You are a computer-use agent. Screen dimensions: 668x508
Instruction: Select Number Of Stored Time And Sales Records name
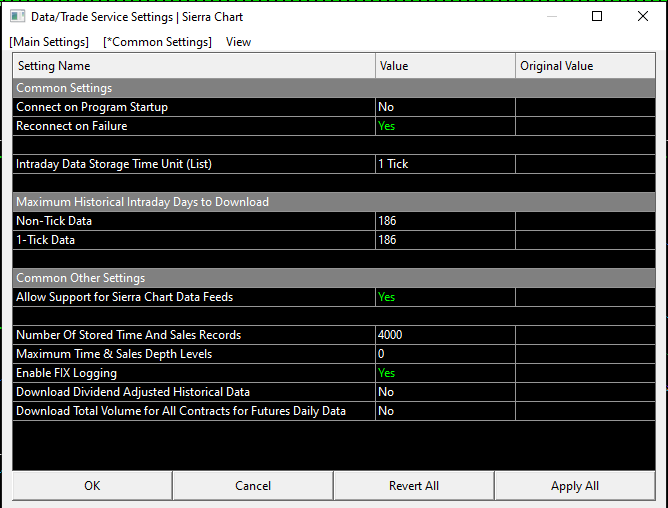(x=194, y=335)
